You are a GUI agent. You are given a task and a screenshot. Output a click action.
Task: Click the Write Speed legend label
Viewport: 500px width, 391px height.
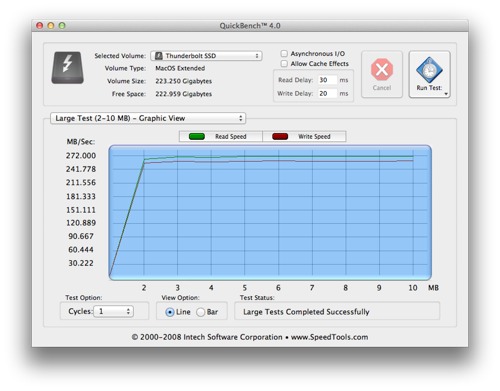(x=314, y=136)
